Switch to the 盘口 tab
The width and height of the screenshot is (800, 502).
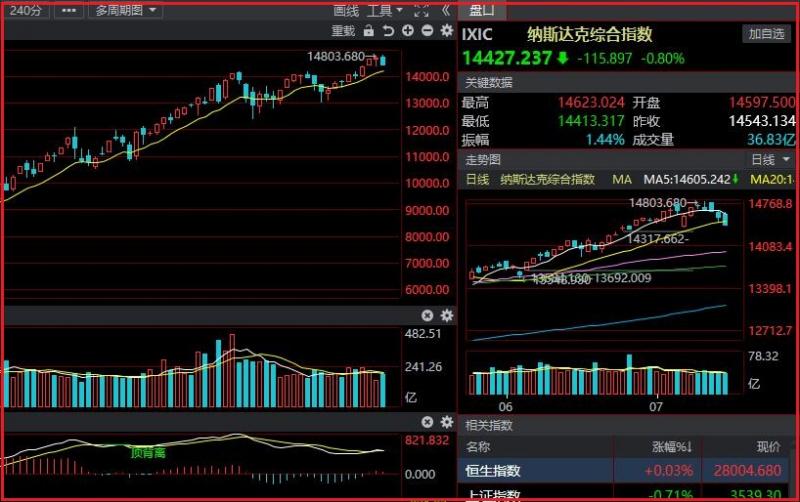482,11
